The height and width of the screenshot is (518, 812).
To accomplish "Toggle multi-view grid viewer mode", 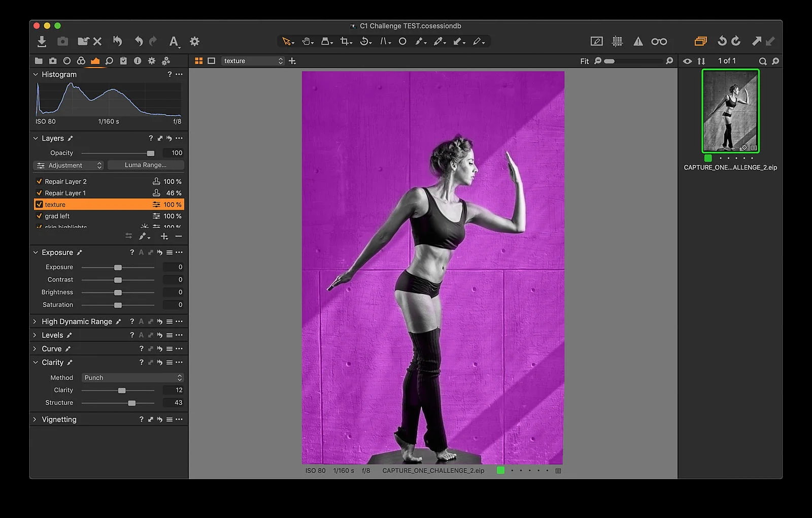I will tap(199, 61).
